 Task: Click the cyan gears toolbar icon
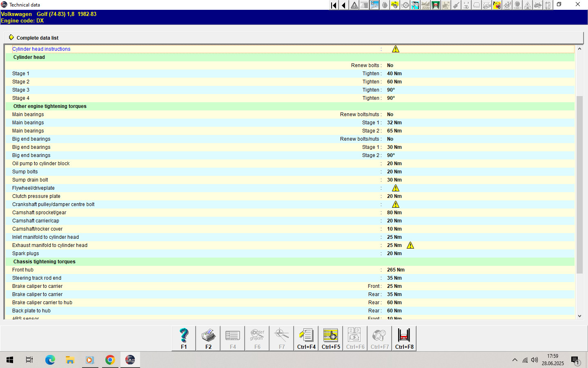(x=415, y=5)
